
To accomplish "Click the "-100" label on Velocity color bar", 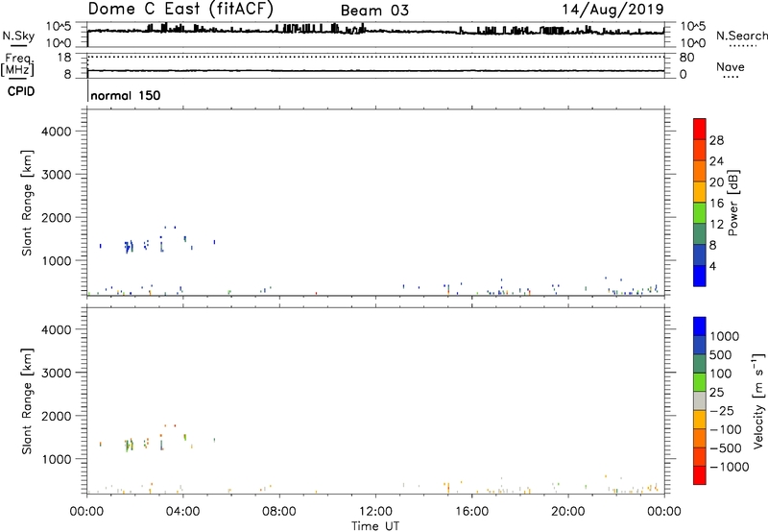I will (x=725, y=429).
